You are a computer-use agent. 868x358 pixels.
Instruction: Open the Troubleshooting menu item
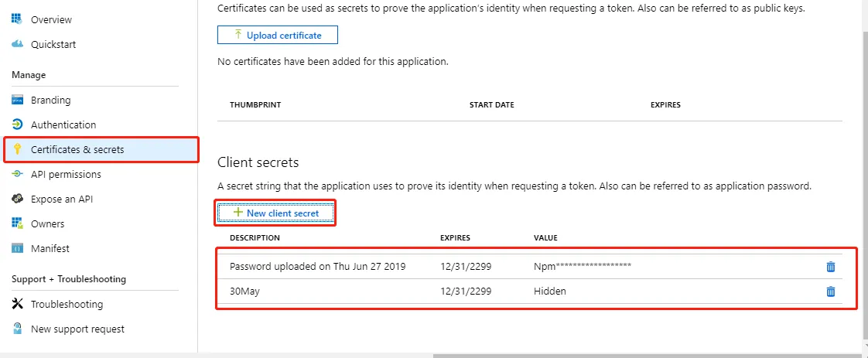[x=67, y=304]
